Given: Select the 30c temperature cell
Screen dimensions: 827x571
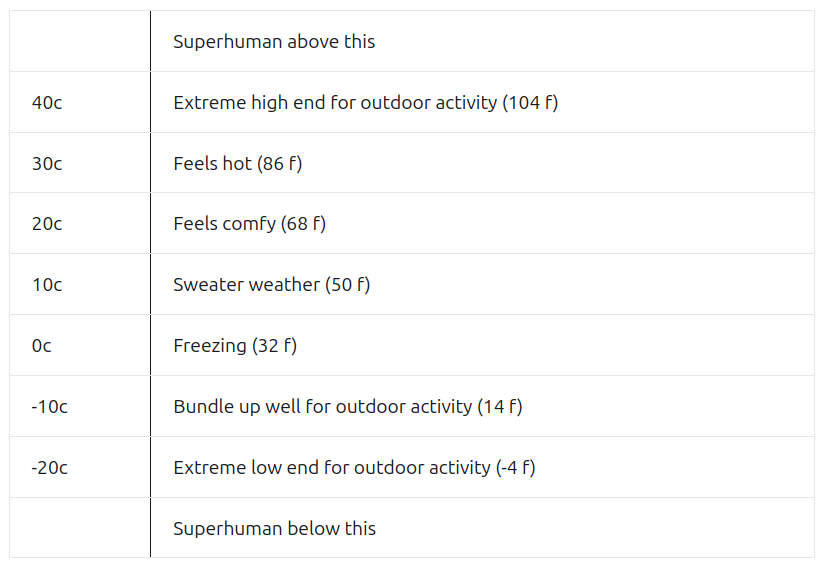Looking at the screenshot, I should (47, 164).
